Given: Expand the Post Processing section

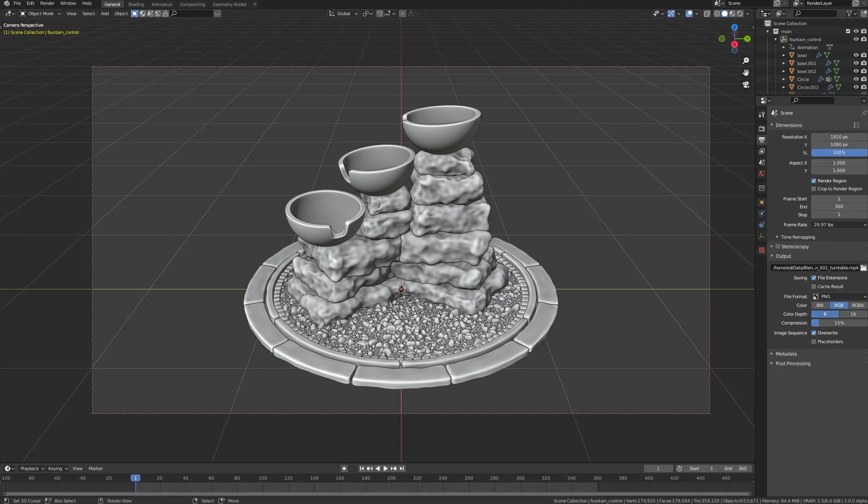Looking at the screenshot, I should (x=792, y=363).
